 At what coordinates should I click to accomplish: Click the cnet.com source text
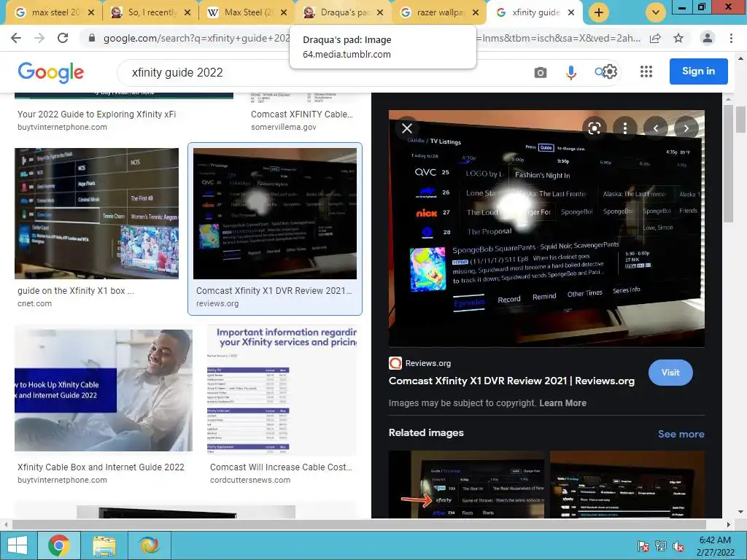pos(34,303)
